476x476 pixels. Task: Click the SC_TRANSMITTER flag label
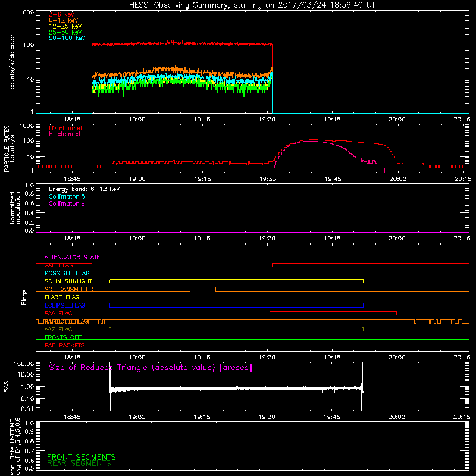click(x=68, y=289)
